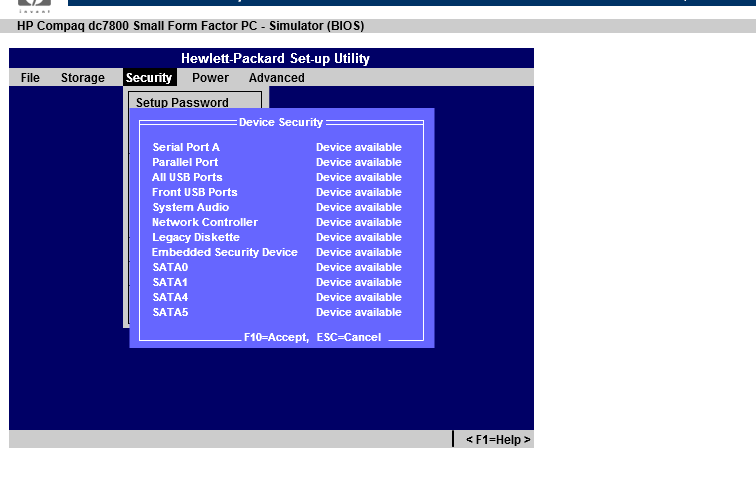Click the F1=Help status bar entry

[x=498, y=439]
